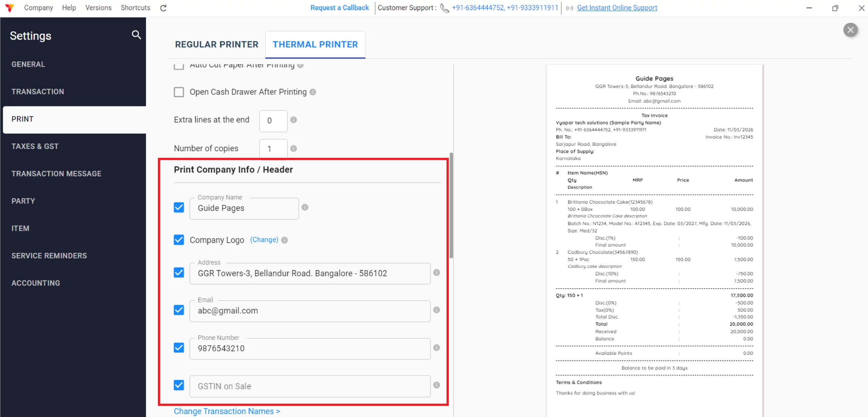868x417 pixels.
Task: Disable the GSTIN on Sale checkbox
Action: (179, 385)
